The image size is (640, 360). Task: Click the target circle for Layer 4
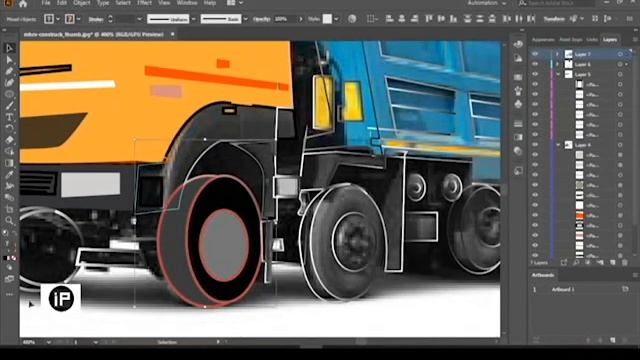(620, 145)
